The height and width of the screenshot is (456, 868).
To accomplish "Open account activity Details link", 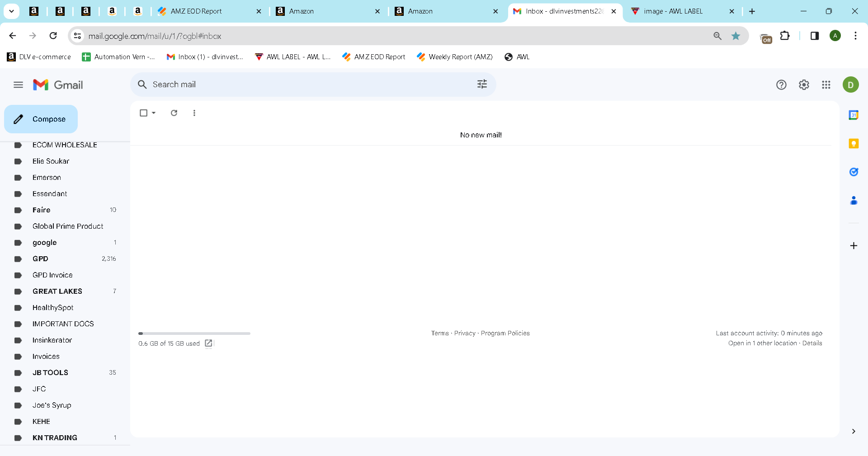I will (812, 343).
